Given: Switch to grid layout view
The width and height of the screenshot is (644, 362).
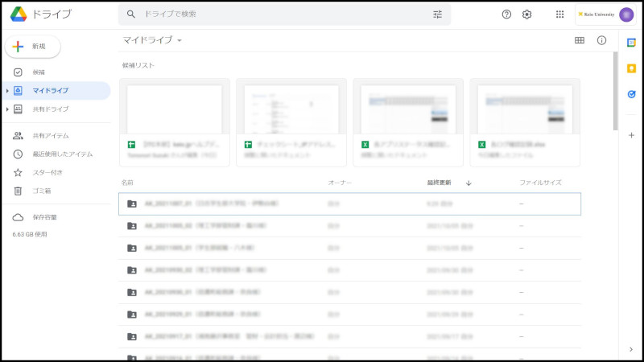Looking at the screenshot, I should point(579,40).
